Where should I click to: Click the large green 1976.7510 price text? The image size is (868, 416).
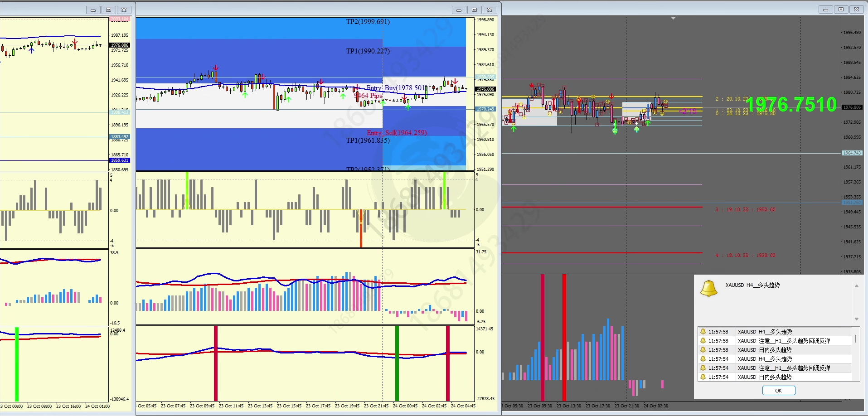tap(791, 105)
